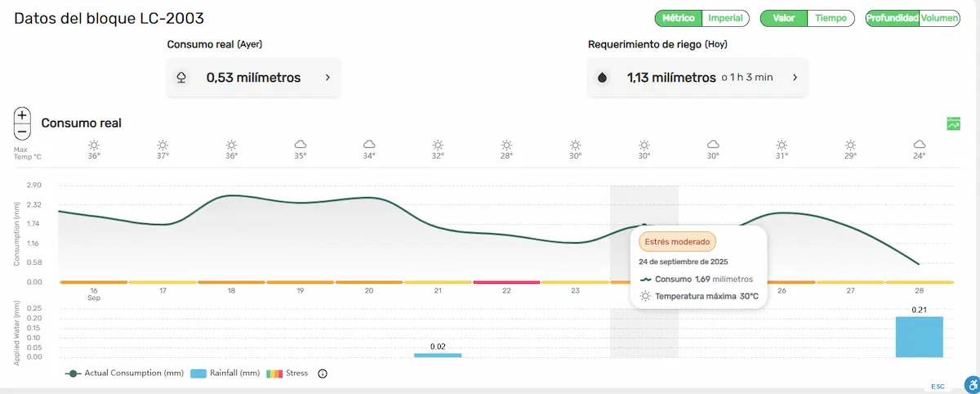This screenshot has width=980, height=394.
Task: Switch units to Imperial
Action: [725, 18]
